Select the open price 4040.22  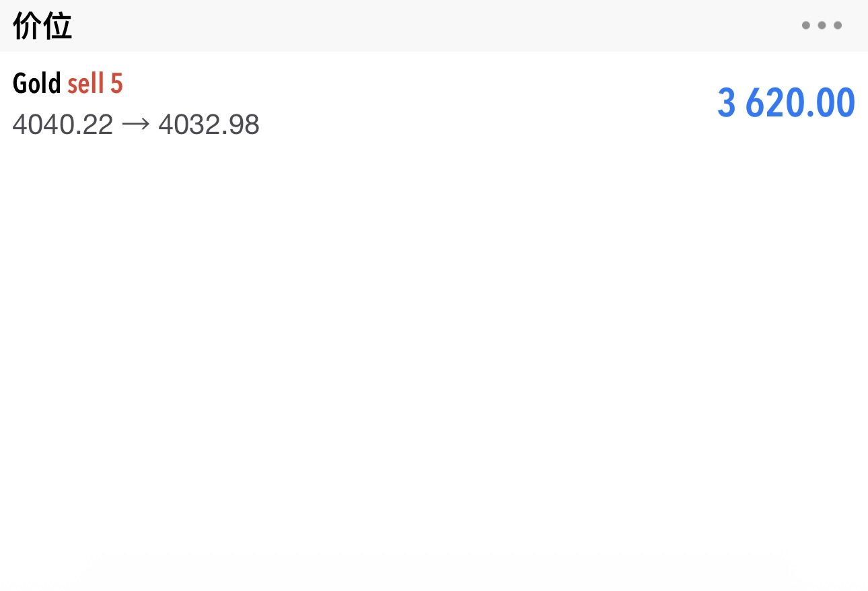click(x=63, y=125)
